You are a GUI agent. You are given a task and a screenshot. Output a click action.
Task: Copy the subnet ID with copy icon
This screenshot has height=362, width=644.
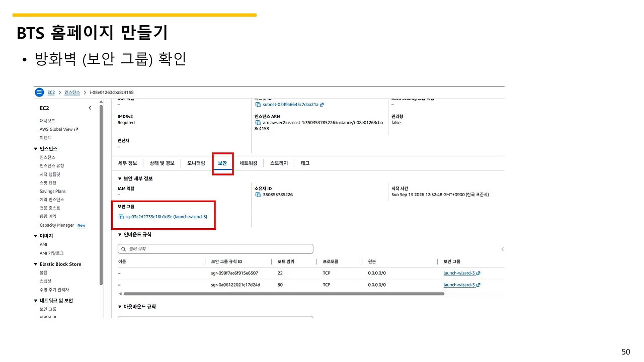[258, 105]
